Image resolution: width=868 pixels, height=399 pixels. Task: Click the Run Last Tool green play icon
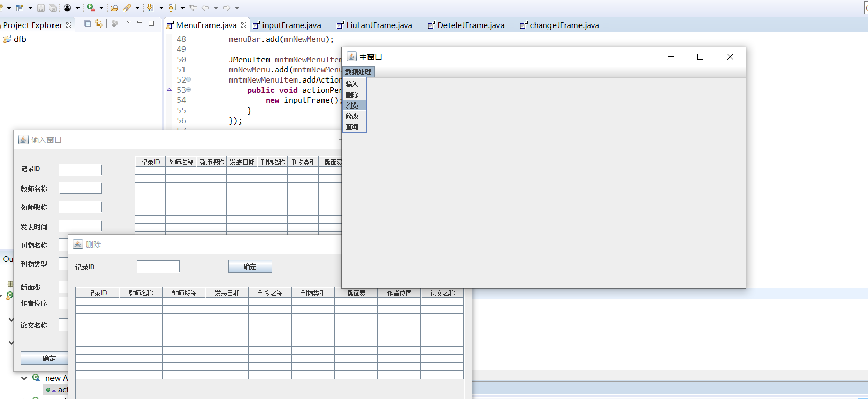click(91, 8)
